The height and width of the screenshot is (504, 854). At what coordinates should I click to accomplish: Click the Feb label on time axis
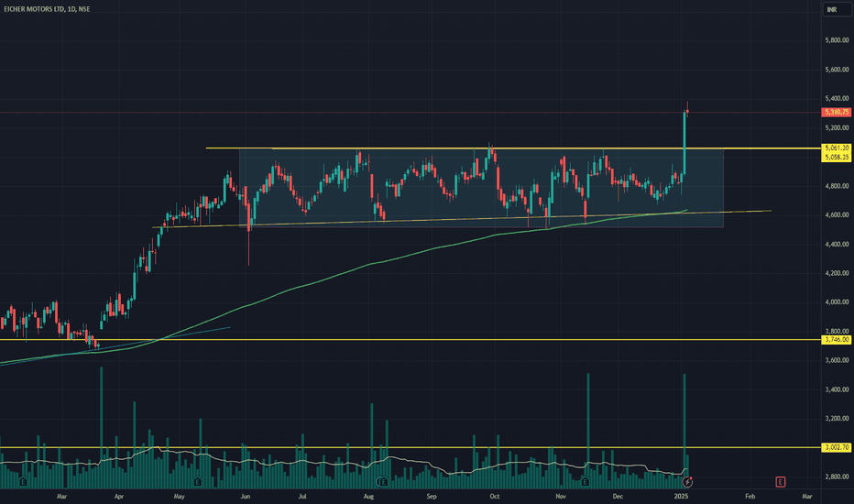pyautogui.click(x=750, y=497)
